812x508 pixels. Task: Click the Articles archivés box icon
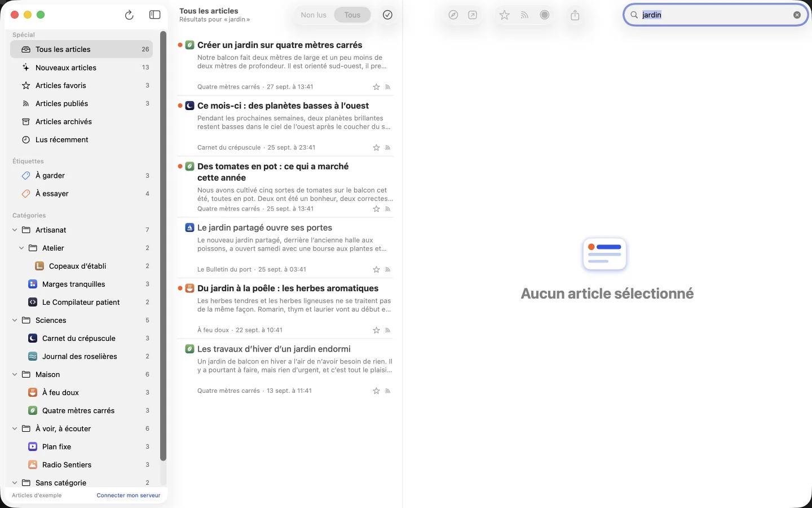(x=26, y=121)
